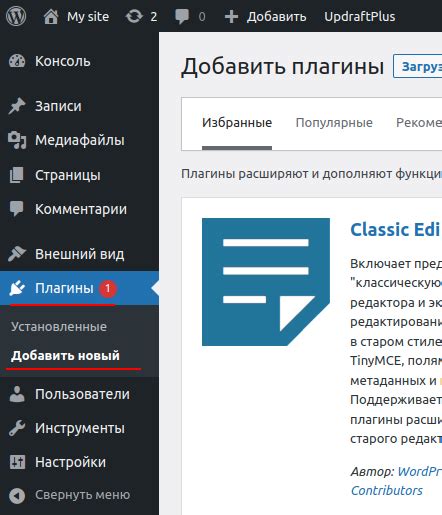The width and height of the screenshot is (442, 515).
Task: Open the Classic Editor plugin title link
Action: point(396,230)
